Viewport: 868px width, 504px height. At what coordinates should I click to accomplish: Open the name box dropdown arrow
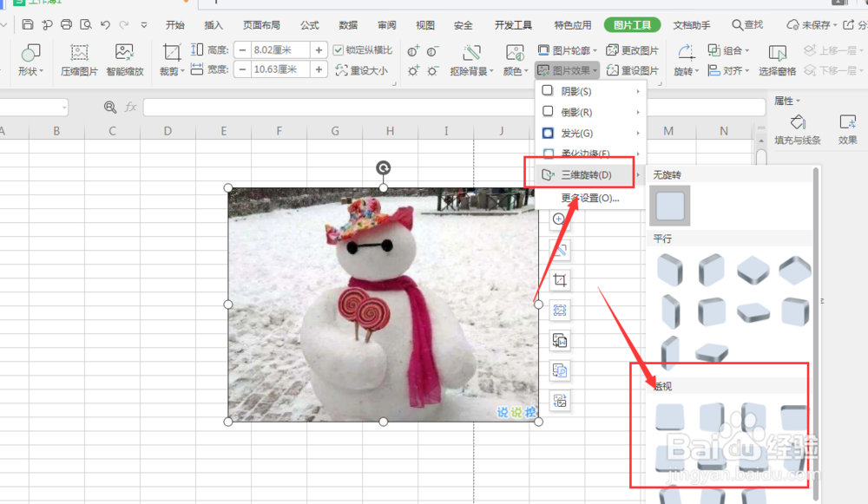(x=64, y=108)
